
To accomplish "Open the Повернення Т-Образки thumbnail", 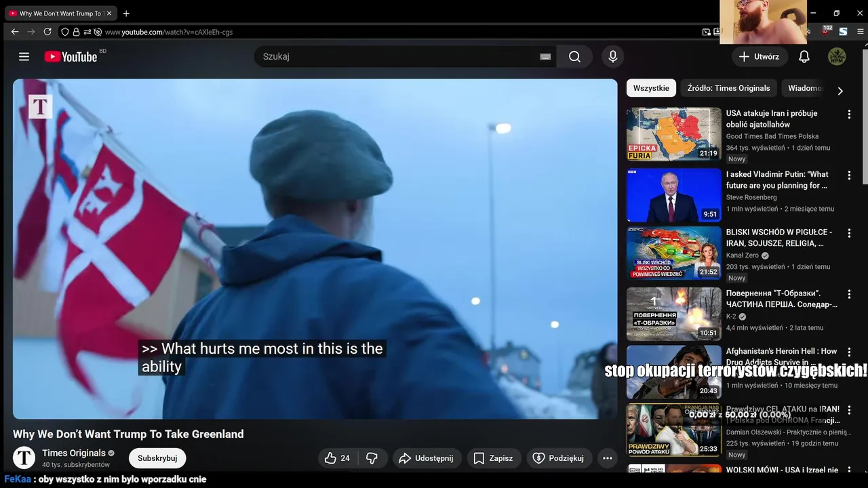I will point(673,314).
